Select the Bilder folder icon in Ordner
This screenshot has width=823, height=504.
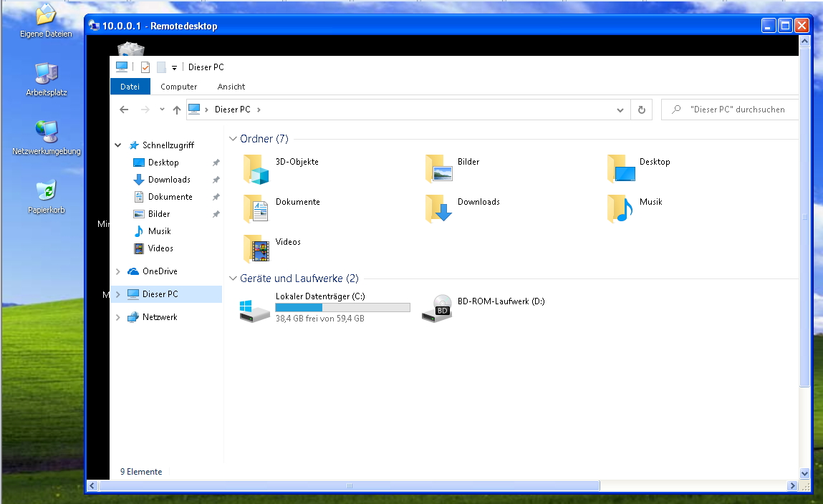click(438, 169)
